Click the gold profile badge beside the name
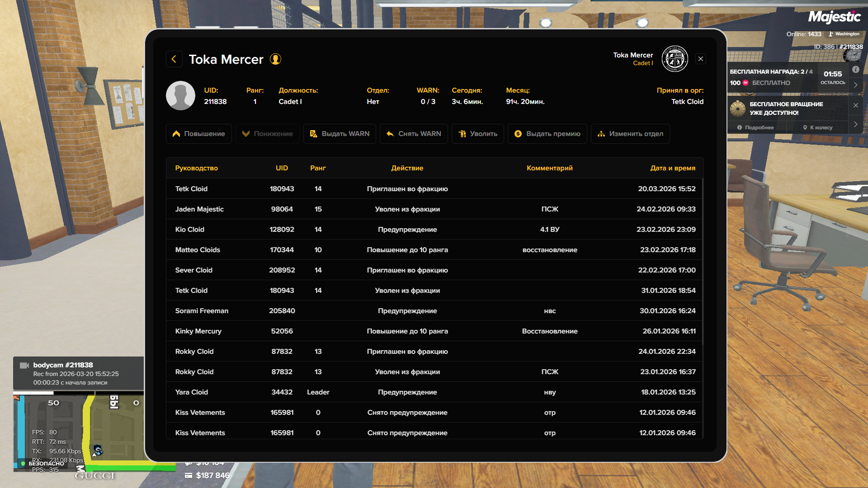 275,59
